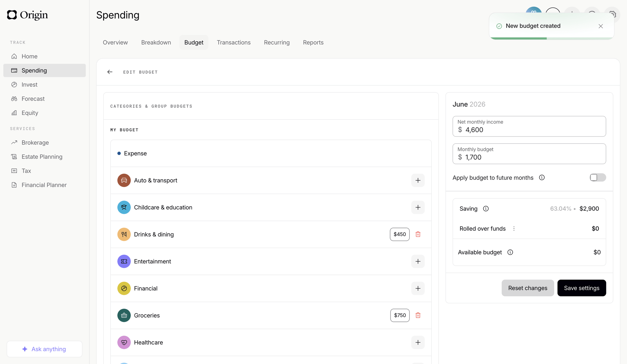Click the Expense group header
Screen dimensions: 627x364
pyautogui.click(x=271, y=153)
